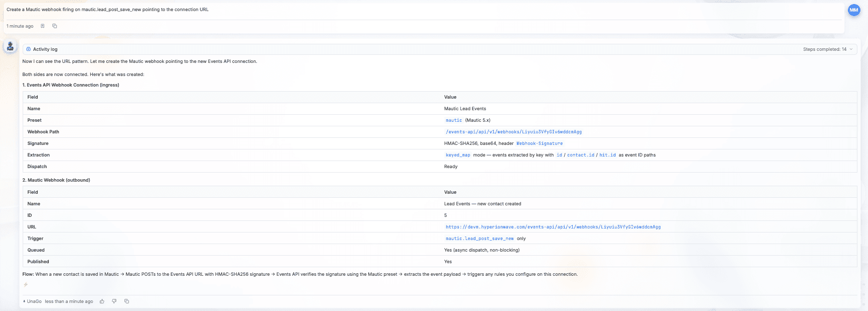Click "Yes (async dispatch, non-blocking)" cell
The image size is (868, 311).
(482, 250)
